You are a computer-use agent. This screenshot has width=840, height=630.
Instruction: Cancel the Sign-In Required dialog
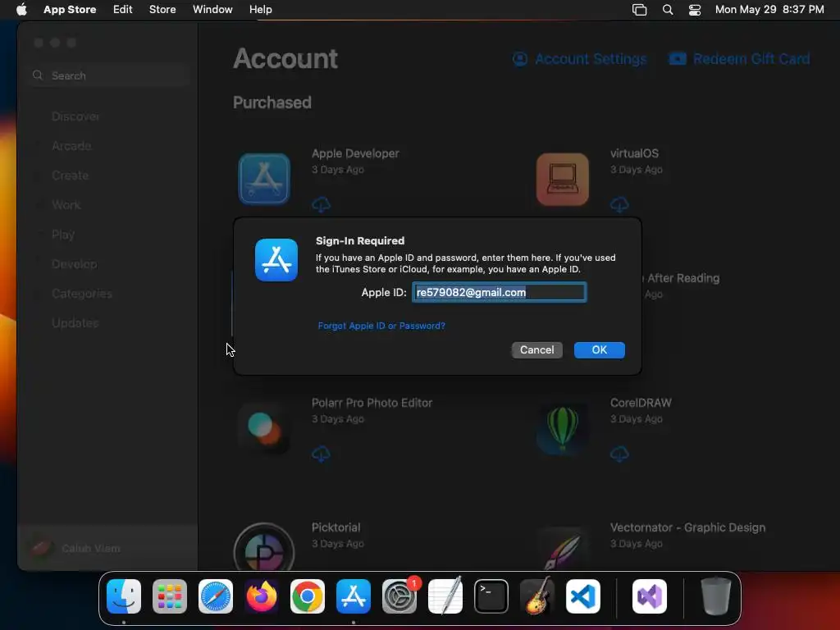(536, 349)
